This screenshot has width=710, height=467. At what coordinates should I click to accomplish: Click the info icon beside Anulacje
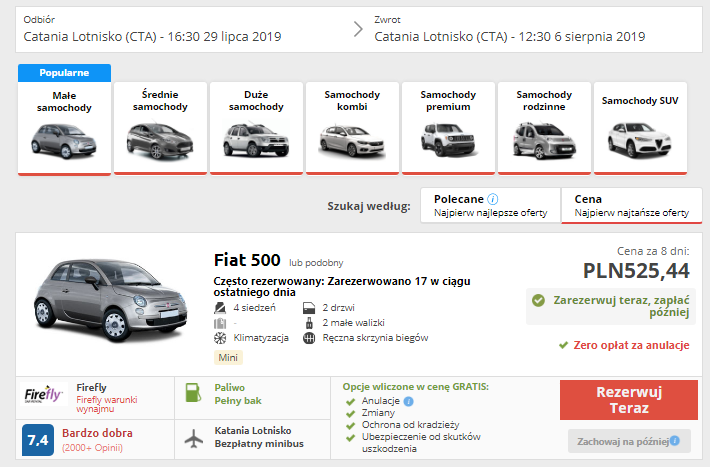(408, 401)
